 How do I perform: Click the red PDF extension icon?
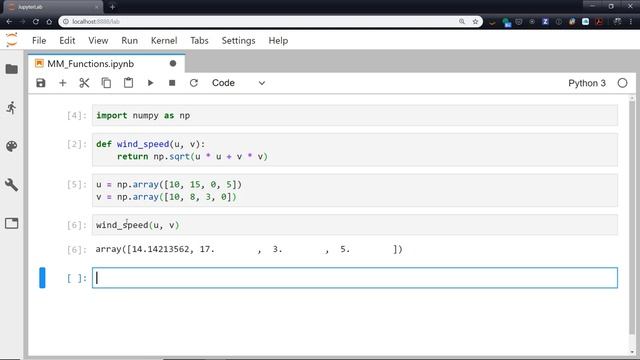599,22
